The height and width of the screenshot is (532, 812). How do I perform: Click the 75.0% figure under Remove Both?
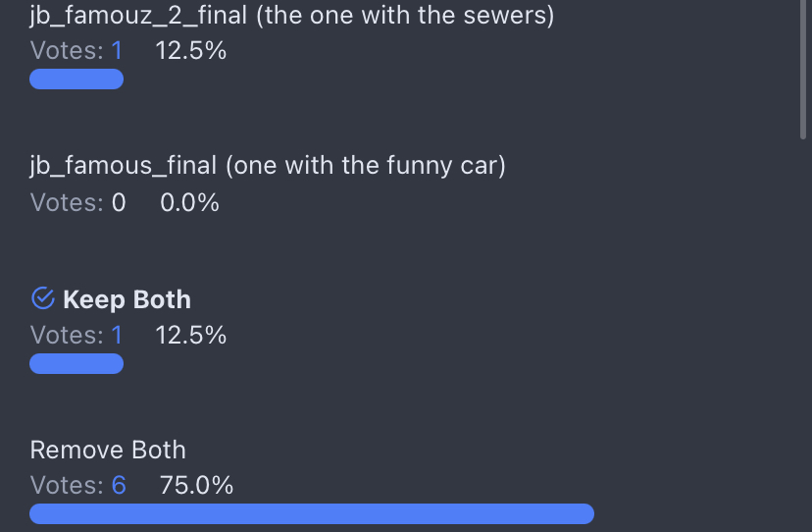coord(196,485)
